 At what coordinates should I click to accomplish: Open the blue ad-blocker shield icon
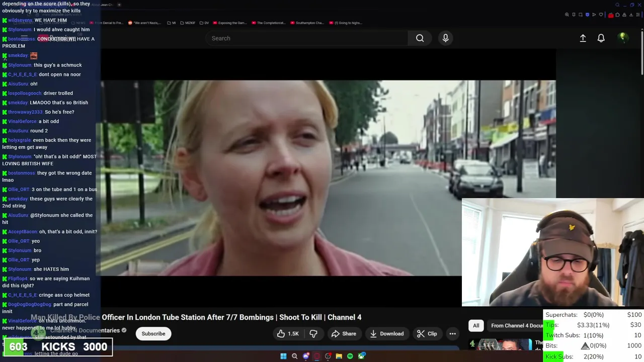(587, 15)
